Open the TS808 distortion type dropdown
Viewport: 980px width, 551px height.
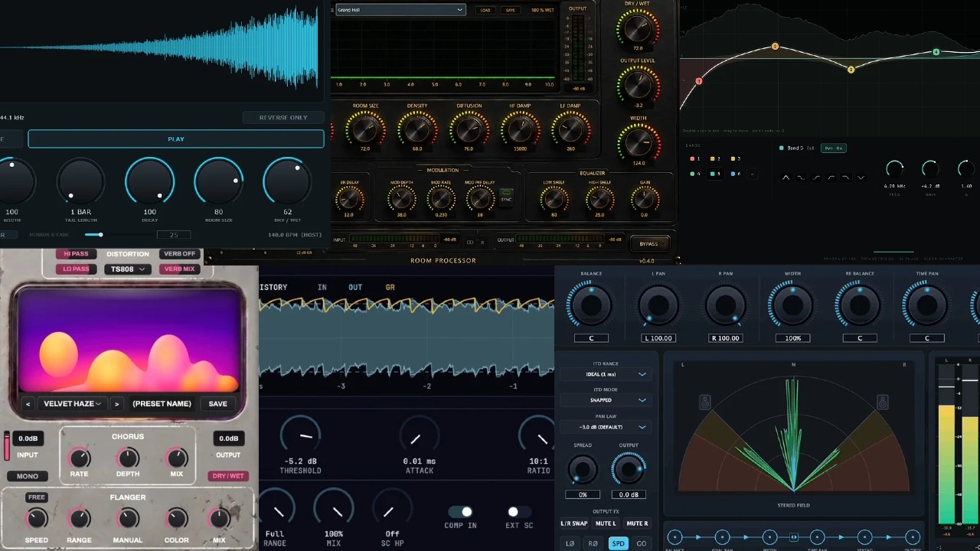coord(128,269)
